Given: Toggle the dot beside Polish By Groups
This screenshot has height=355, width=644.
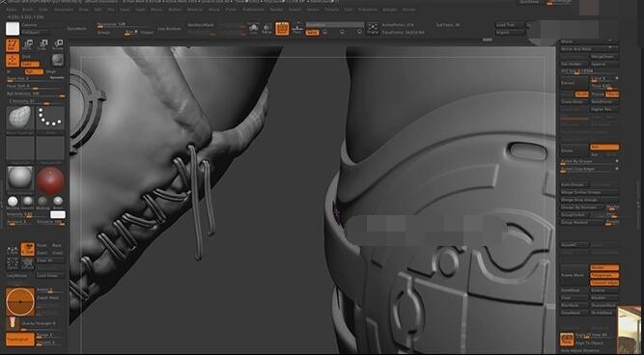Looking at the screenshot, I should [616, 161].
